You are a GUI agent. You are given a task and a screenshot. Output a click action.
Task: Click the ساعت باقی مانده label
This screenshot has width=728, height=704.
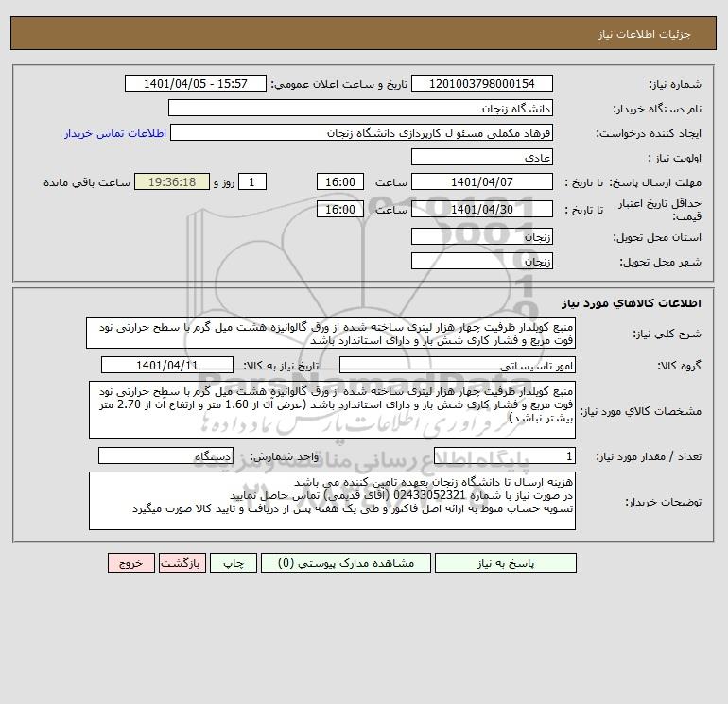(87, 182)
